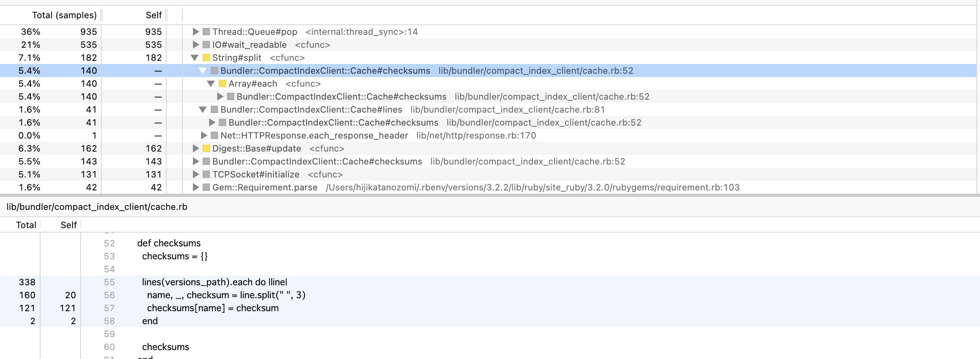Expand the Cache#checksums 5.5% row
980x359 pixels.
click(196, 161)
